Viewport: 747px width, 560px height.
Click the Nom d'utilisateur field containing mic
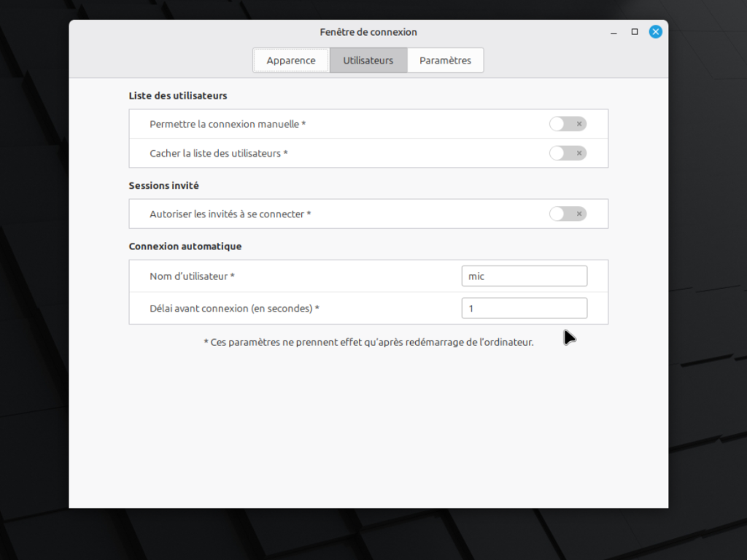(524, 276)
